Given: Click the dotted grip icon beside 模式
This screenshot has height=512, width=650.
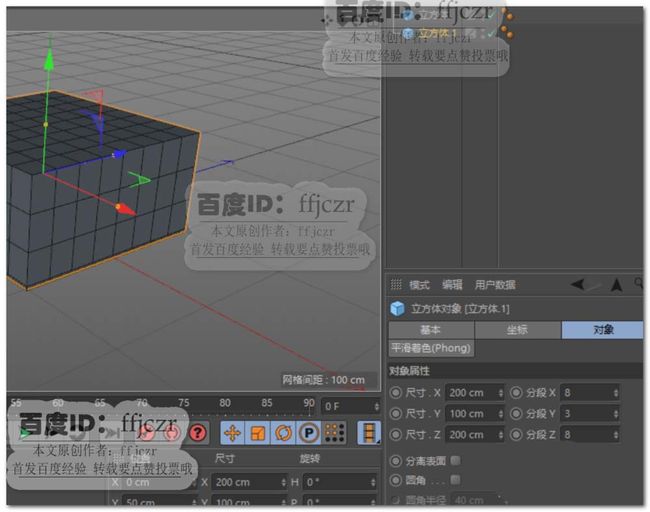Looking at the screenshot, I should [396, 284].
